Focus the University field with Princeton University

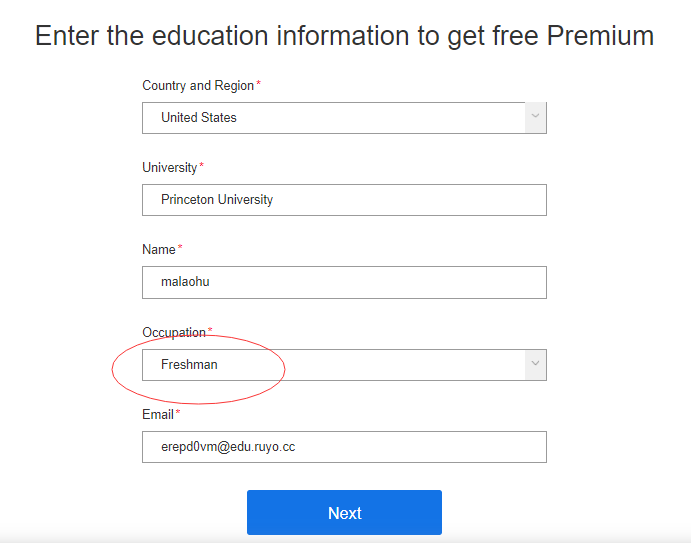point(344,200)
